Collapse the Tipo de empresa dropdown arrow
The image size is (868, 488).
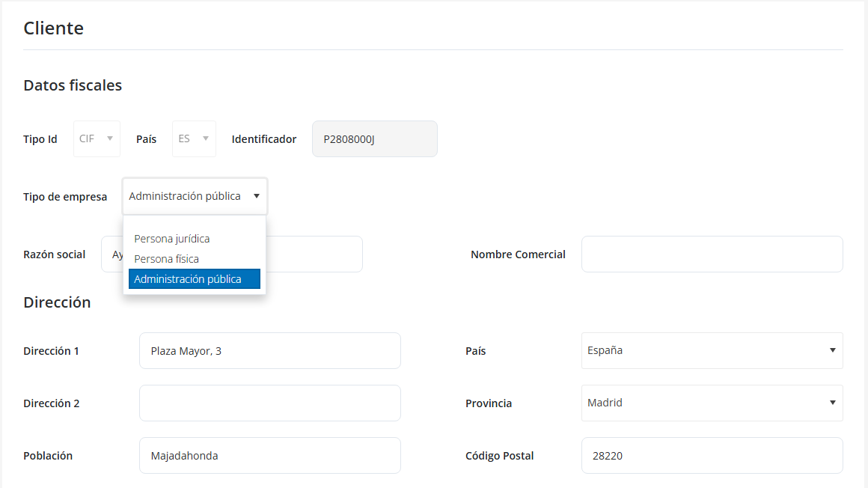coord(257,196)
